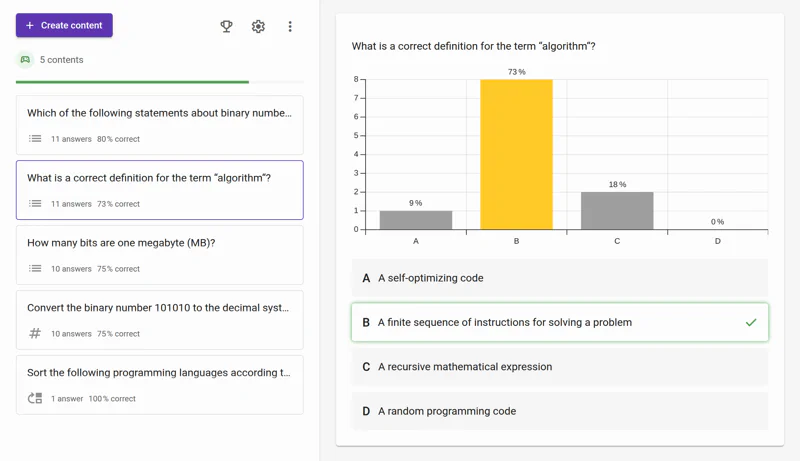Click the yellow bar for answer B
This screenshot has height=461, width=800.
(x=516, y=155)
